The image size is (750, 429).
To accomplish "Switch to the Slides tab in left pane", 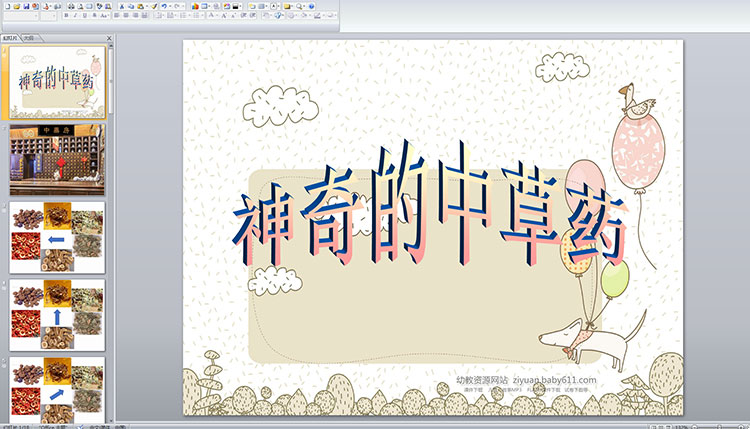I will [10, 38].
